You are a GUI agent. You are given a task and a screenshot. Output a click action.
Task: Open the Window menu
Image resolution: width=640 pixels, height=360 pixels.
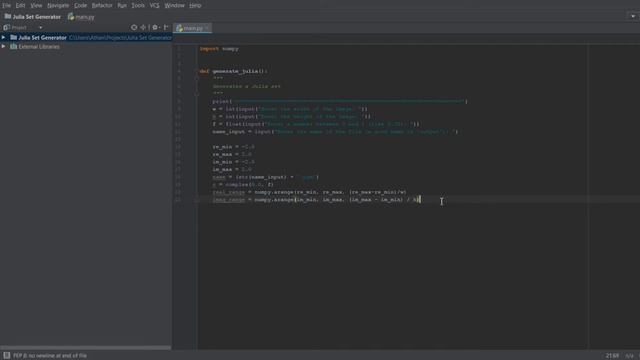[x=175, y=5]
